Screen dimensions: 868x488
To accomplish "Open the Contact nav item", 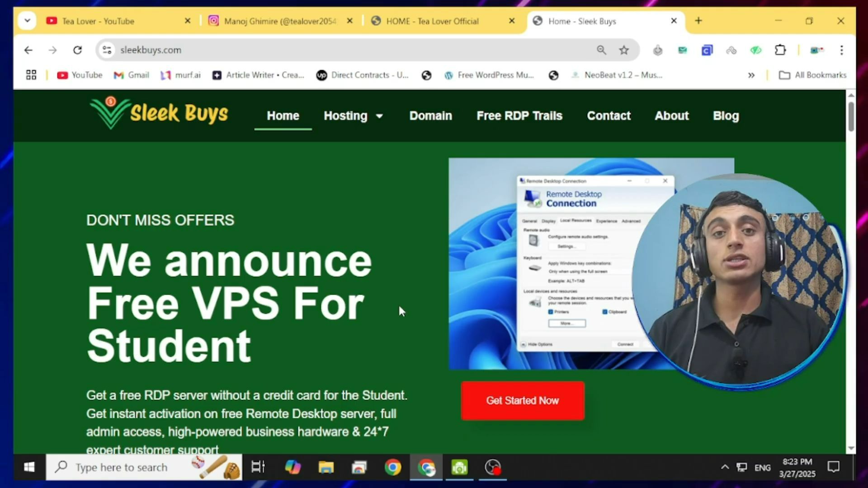I will [609, 116].
